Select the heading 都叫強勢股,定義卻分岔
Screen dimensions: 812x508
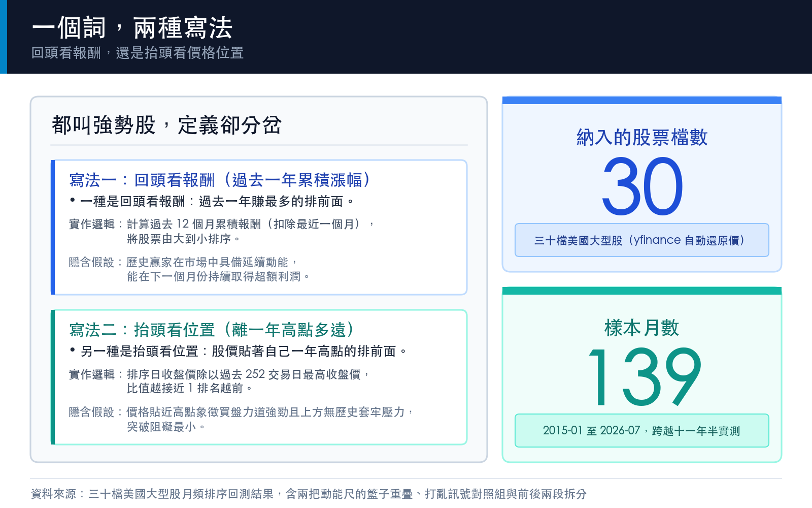tap(166, 125)
